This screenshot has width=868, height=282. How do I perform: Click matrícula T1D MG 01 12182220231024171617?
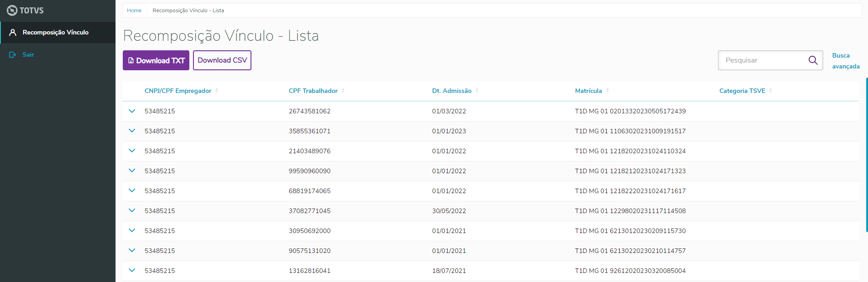pyautogui.click(x=630, y=191)
